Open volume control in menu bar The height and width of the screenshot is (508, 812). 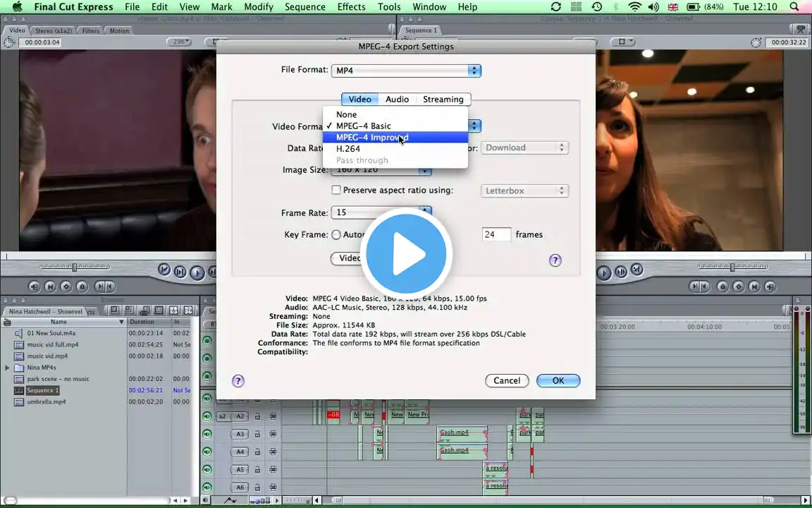coord(653,7)
